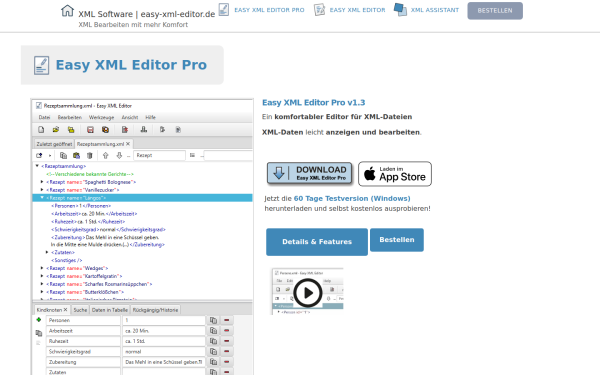Click the XML Software easy-xml-editor.de site title
Image resolution: width=600 pixels, height=375 pixels.
[x=147, y=14]
